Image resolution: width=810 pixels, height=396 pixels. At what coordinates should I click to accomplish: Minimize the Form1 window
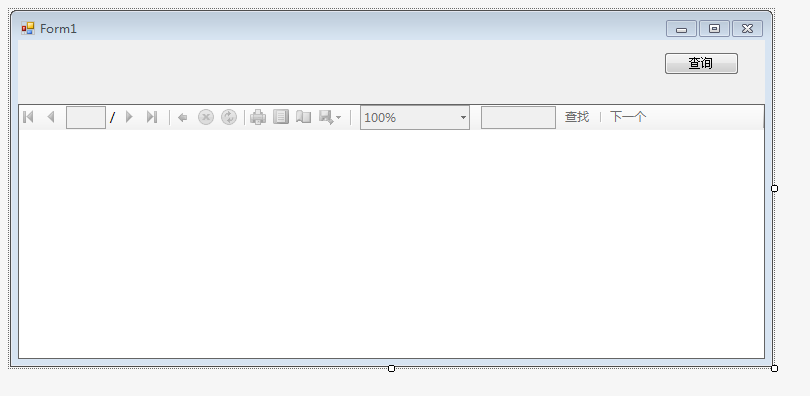(x=681, y=29)
